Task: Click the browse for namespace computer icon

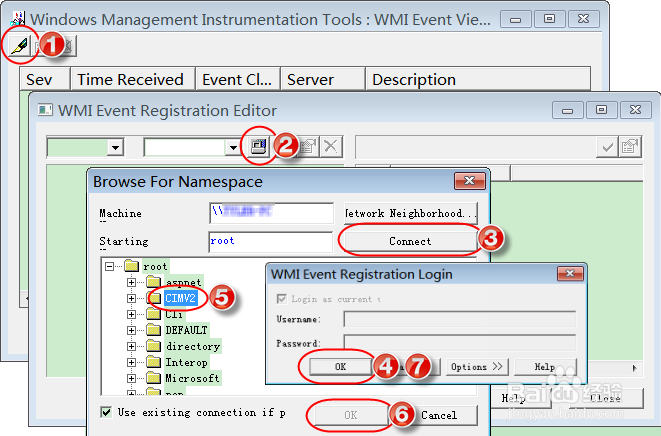Action: 258,146
